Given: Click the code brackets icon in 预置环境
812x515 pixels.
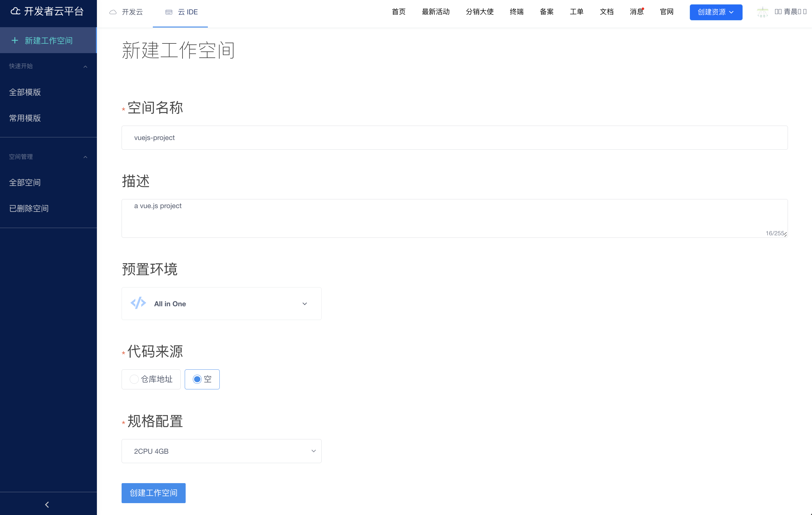Looking at the screenshot, I should (138, 303).
